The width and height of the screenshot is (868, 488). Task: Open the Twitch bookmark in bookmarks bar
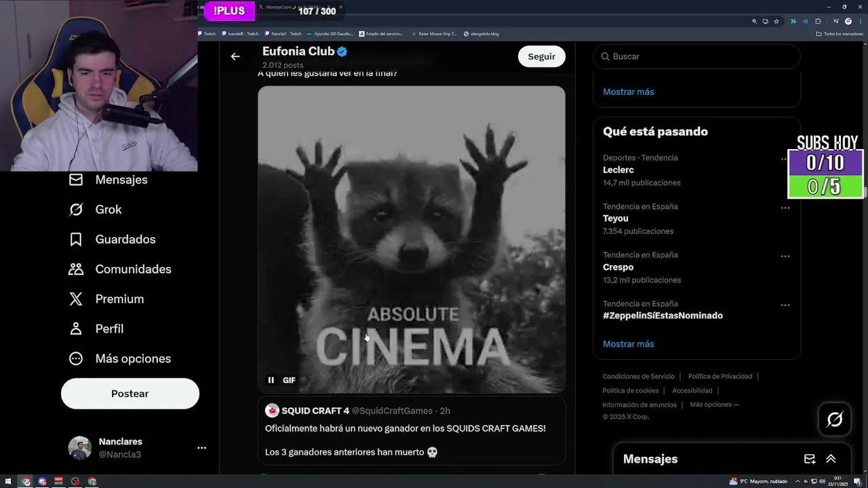(x=207, y=33)
